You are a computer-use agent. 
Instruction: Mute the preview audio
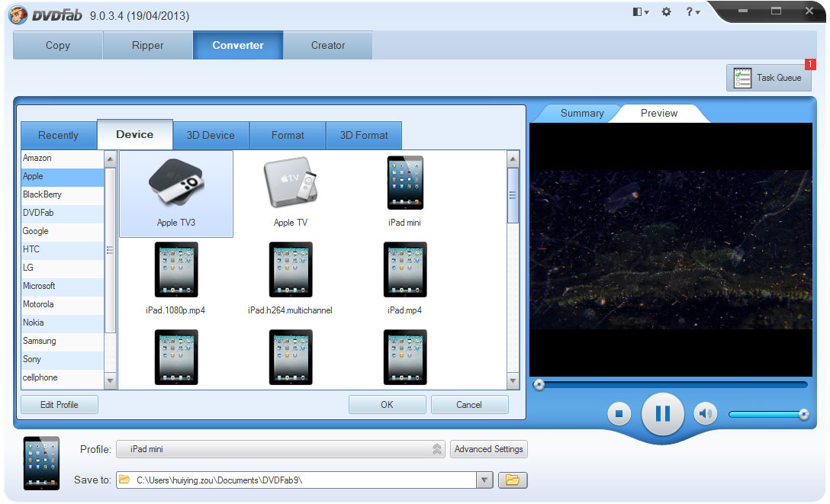[705, 413]
